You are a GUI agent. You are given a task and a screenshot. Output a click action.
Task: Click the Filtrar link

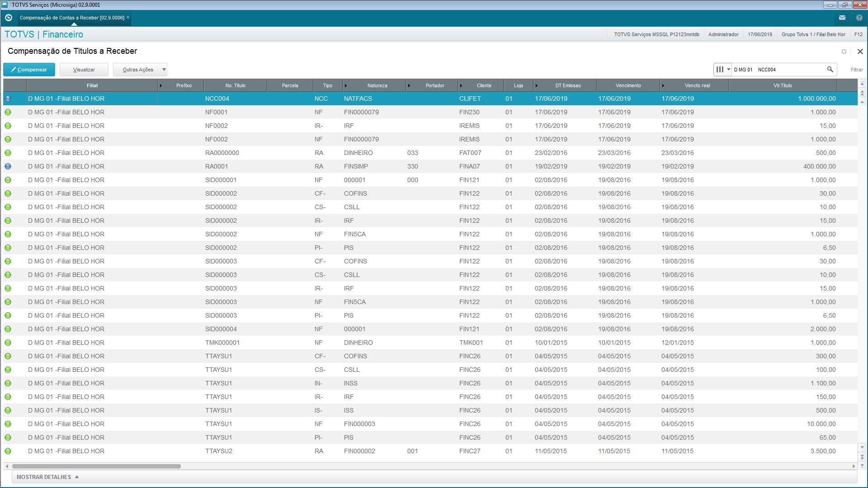(x=856, y=70)
